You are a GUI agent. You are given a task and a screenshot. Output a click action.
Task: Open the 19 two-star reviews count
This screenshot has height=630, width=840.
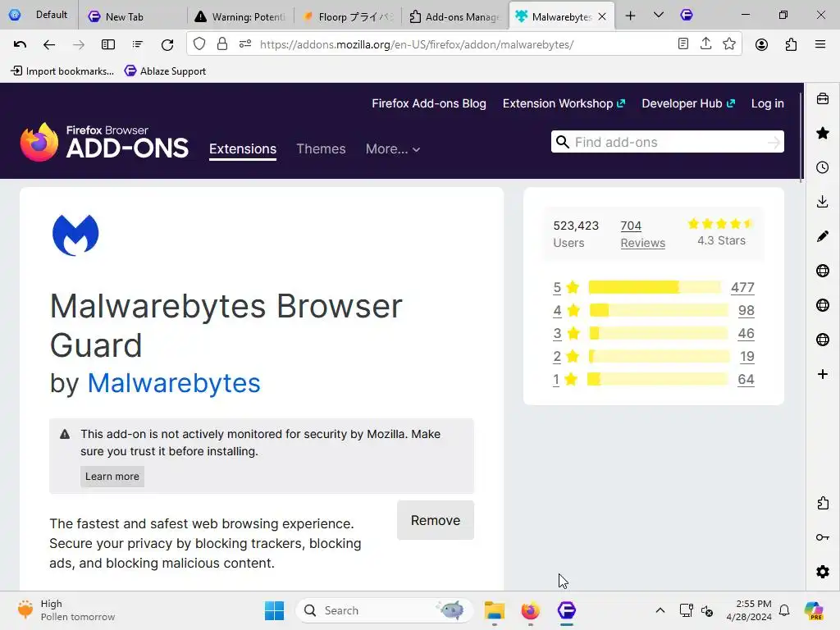(746, 356)
